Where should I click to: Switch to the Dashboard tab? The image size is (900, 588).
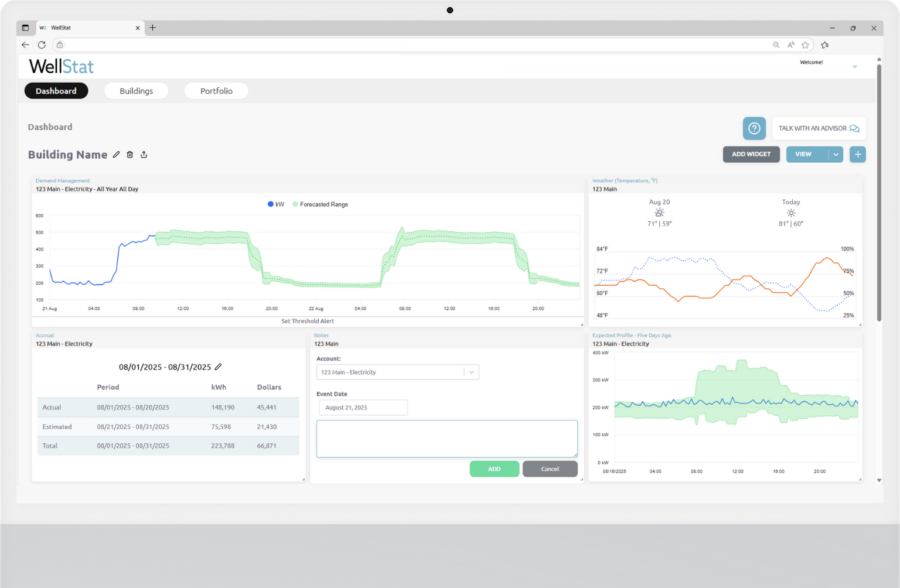coord(56,91)
